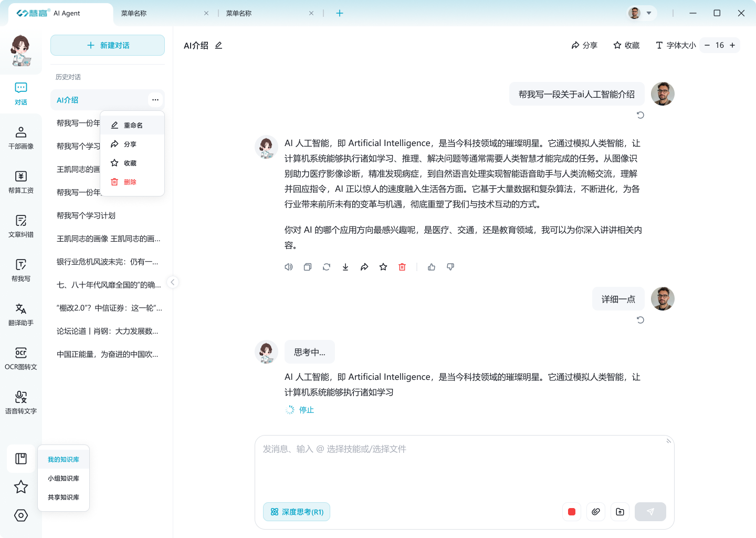The image size is (756, 538).
Task: Decrease font size with the minus stepper
Action: click(x=707, y=45)
